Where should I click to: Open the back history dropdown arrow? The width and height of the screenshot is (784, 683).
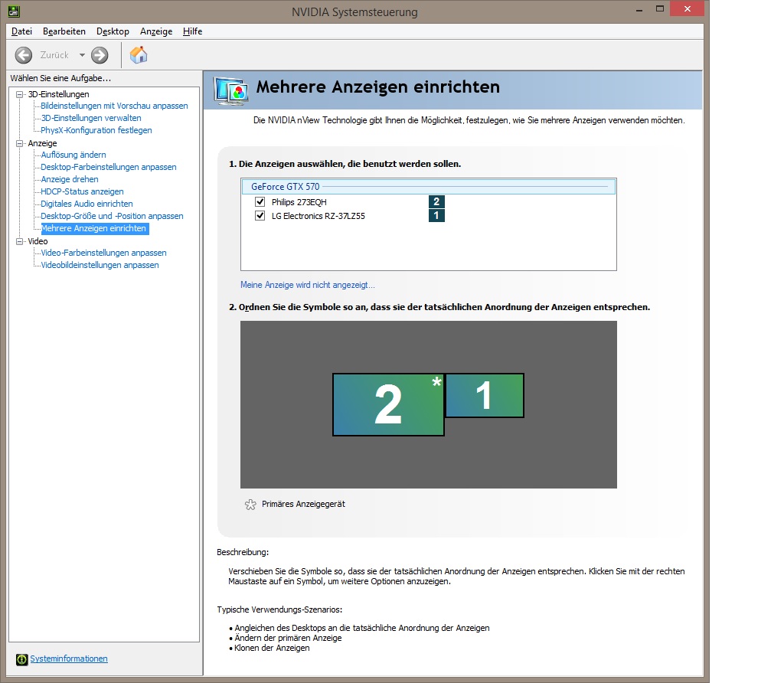click(x=82, y=55)
